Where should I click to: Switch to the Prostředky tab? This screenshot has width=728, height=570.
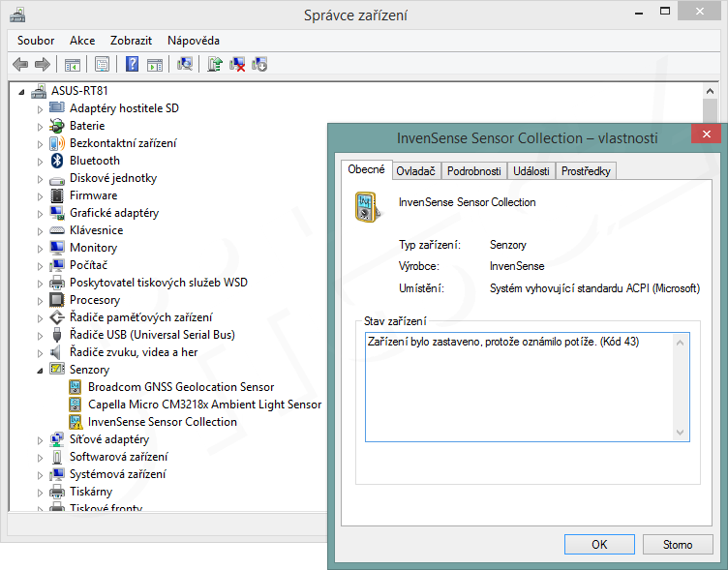(586, 171)
